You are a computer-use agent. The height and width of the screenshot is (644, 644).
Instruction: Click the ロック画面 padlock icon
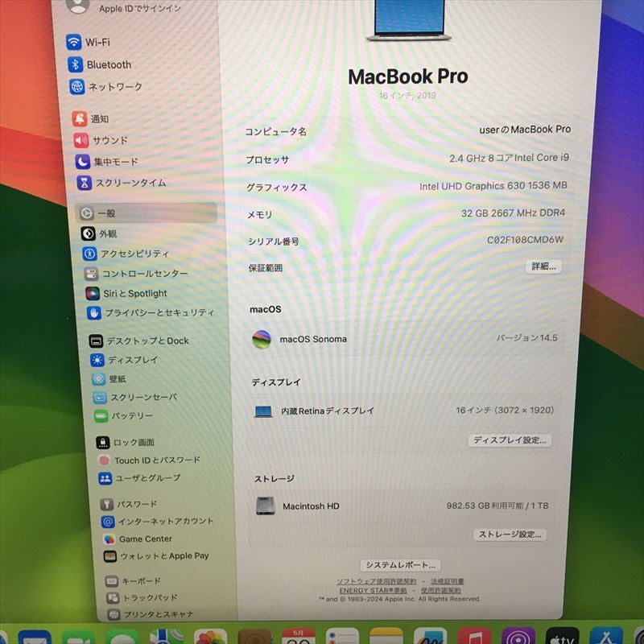click(103, 442)
